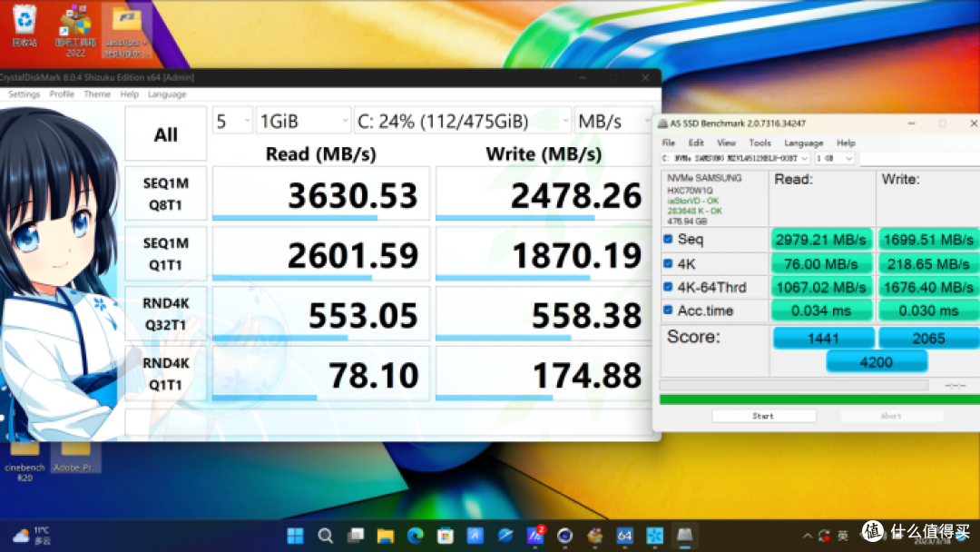Open AS SSD drive selection dropdown
980x552 pixels.
pos(735,159)
